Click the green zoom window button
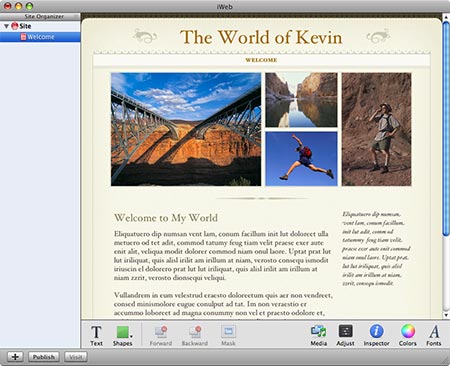The width and height of the screenshot is (450, 366). point(29,6)
